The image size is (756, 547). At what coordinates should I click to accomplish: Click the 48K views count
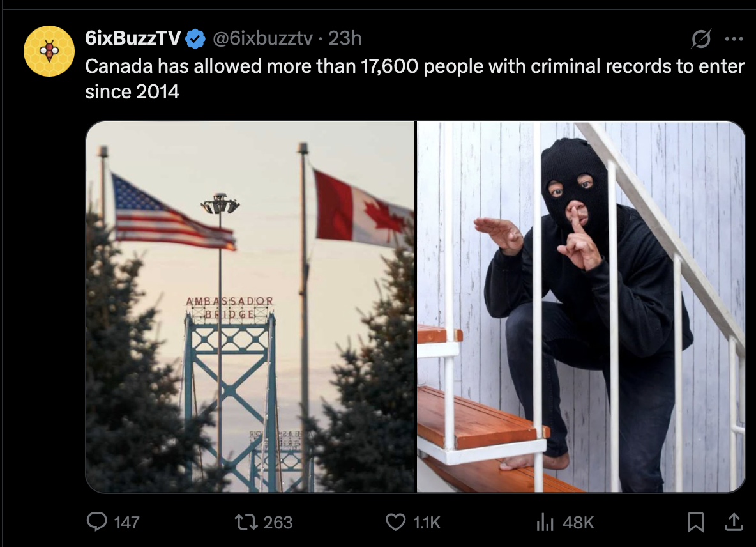point(578,523)
